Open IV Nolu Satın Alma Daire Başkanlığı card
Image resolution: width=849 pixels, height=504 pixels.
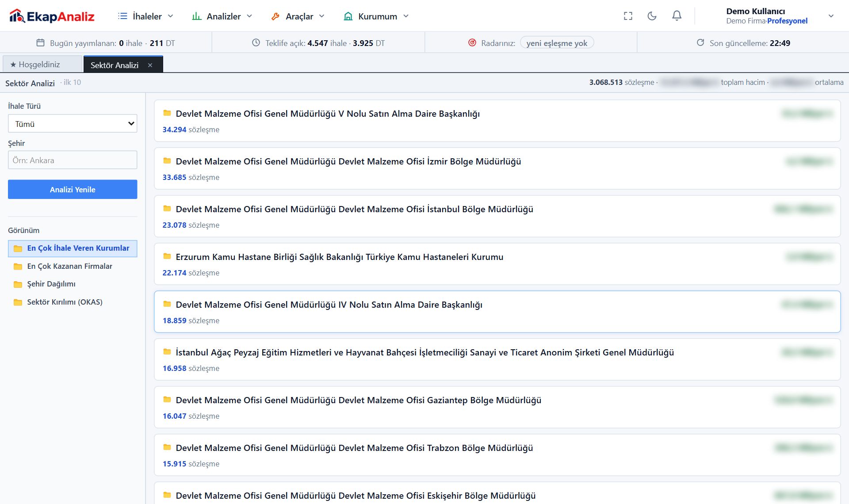(x=497, y=312)
